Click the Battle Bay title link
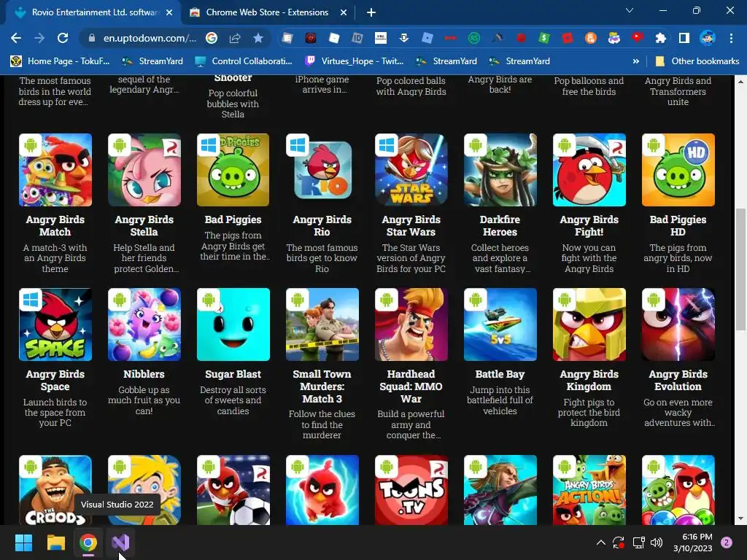This screenshot has width=747, height=560. click(x=500, y=374)
